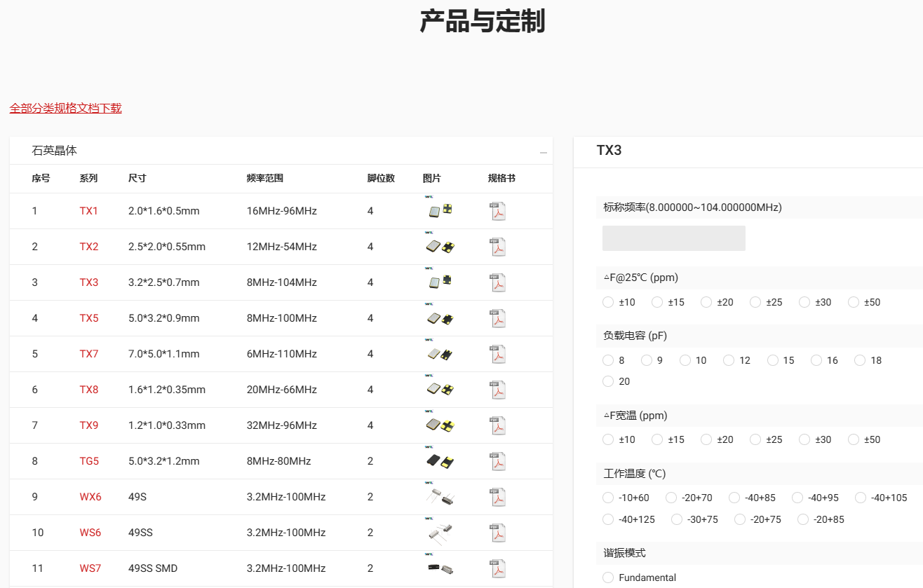Open the PDF datasheet for TX5
The height and width of the screenshot is (588, 923).
click(x=497, y=318)
